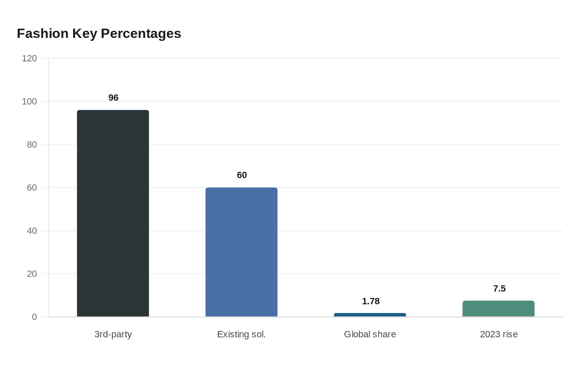588x370 pixels.
Task: Click the 96 value label
Action: 113,98
